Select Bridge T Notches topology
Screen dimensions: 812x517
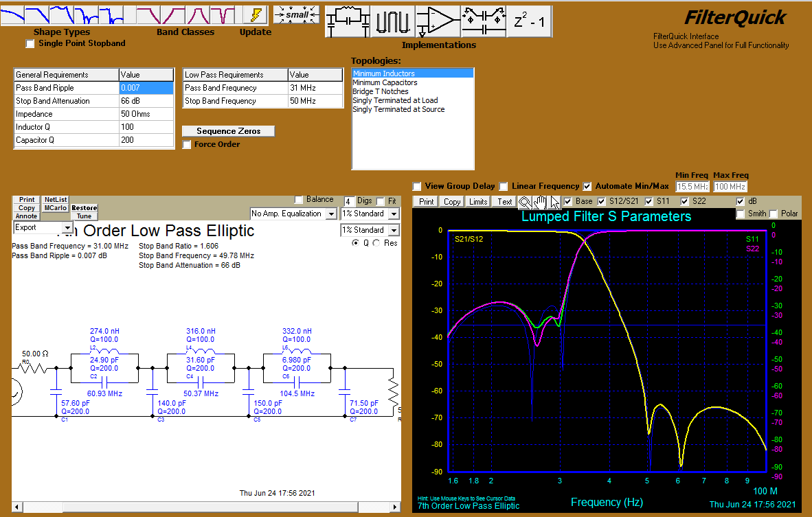pyautogui.click(x=381, y=91)
